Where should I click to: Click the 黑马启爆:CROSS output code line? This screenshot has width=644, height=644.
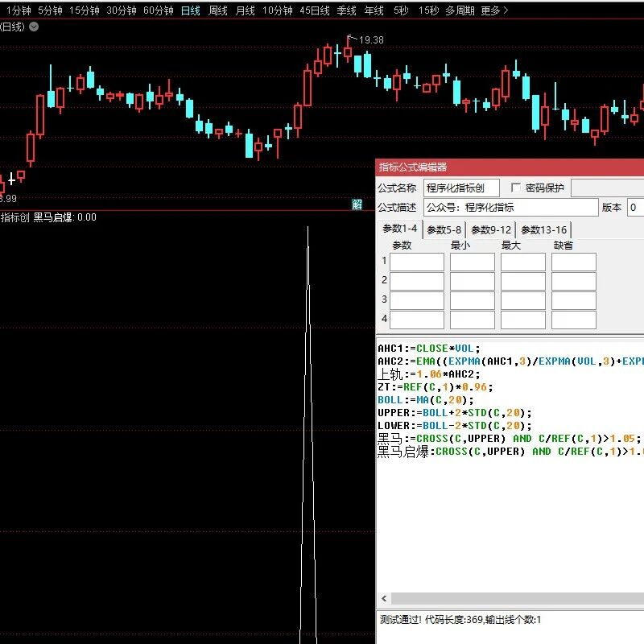coord(510,452)
